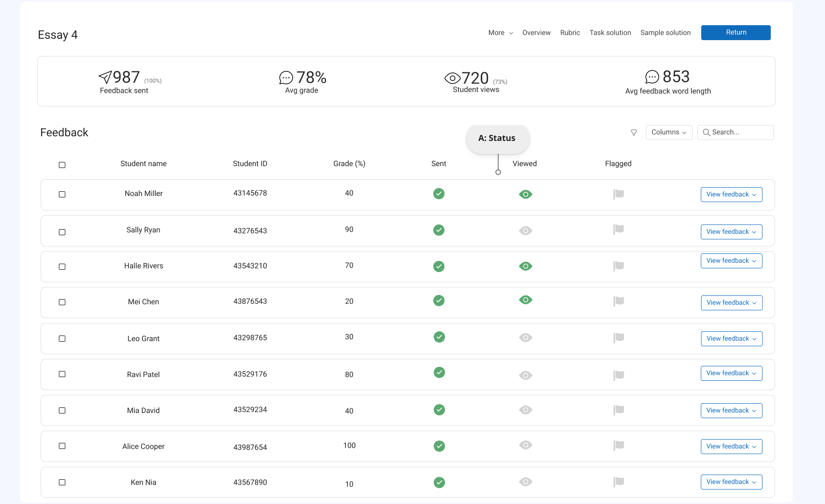
Task: Click the blue Return button
Action: click(x=736, y=33)
